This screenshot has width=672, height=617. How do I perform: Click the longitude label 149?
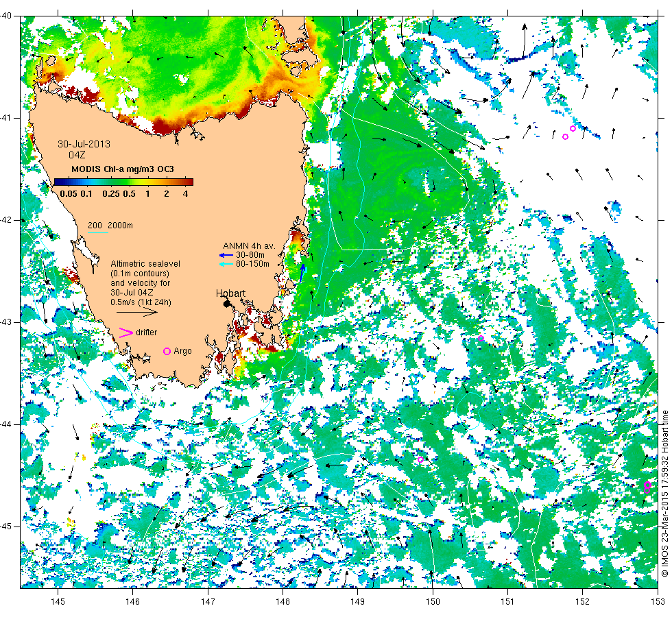coord(357,602)
